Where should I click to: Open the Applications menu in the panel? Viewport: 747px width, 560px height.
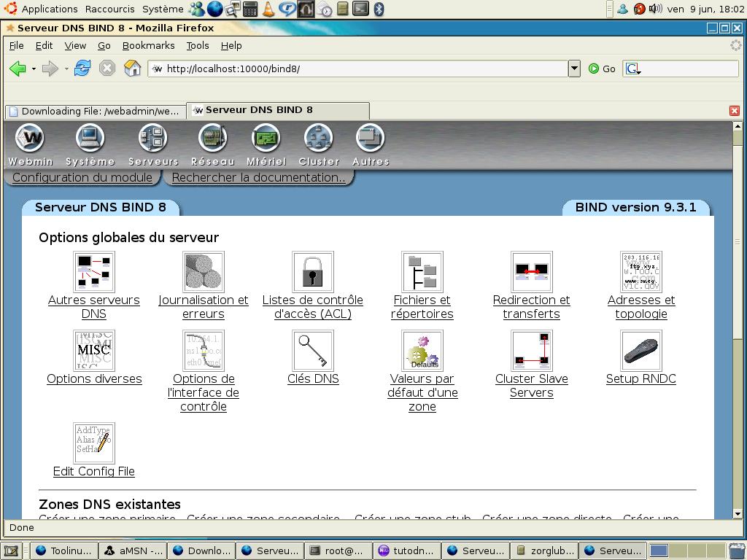tap(50, 9)
